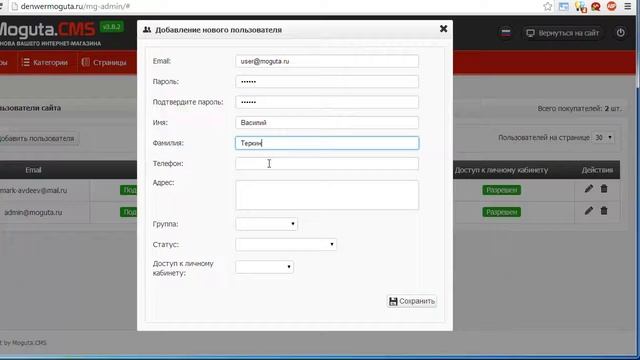Click the Moguta.CMS footer link

point(29,343)
